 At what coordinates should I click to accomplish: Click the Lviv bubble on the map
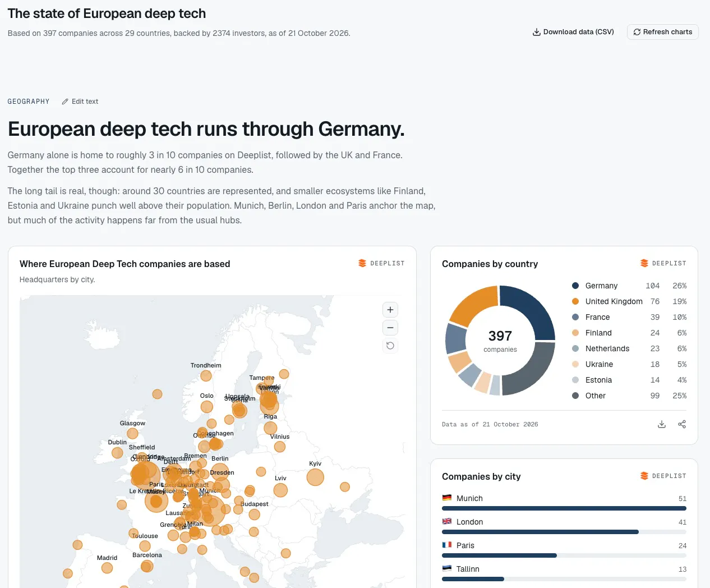click(x=280, y=490)
